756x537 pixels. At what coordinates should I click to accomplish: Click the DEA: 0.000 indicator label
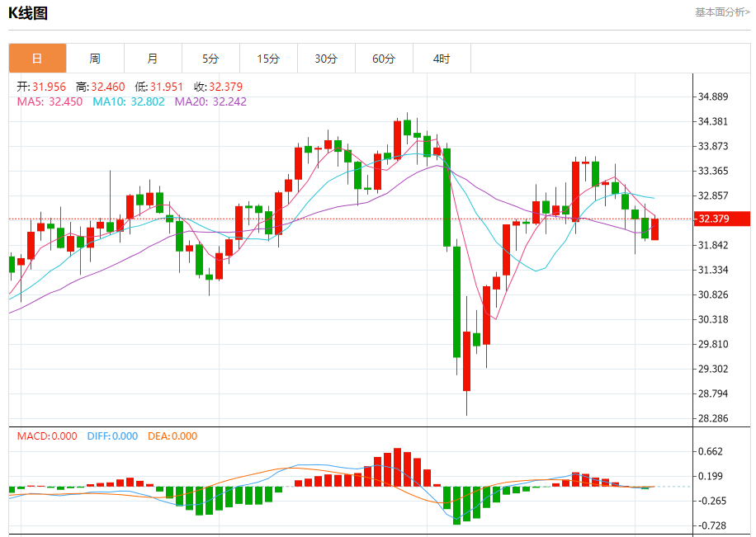tap(172, 436)
